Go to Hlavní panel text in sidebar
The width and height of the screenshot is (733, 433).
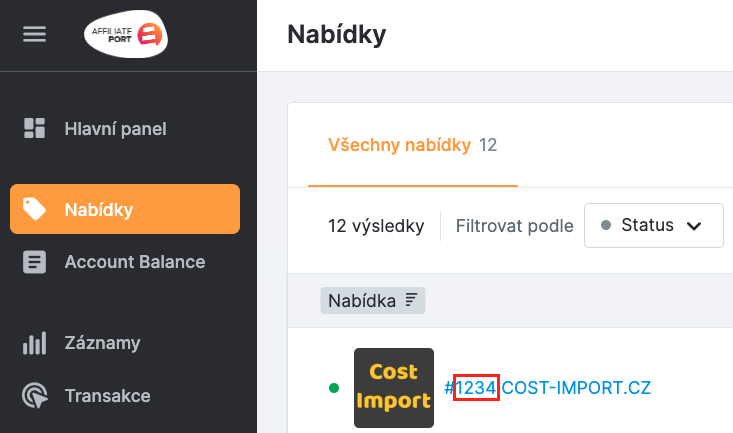115,128
